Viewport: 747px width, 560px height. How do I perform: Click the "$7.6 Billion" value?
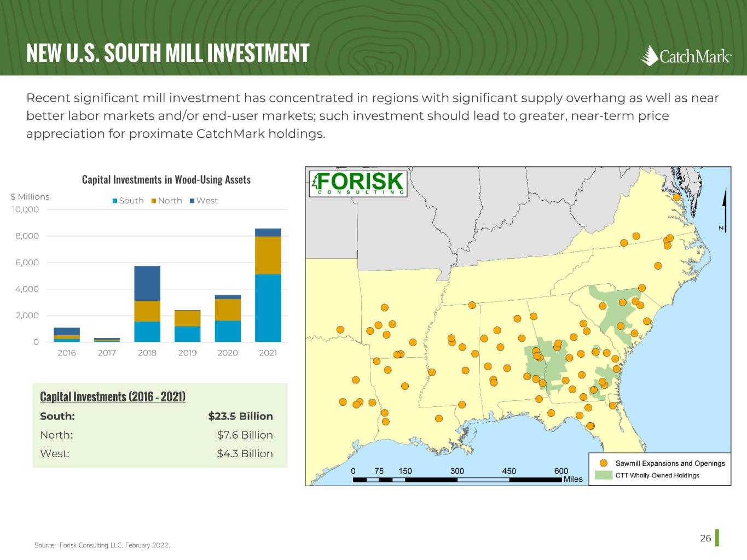tap(245, 435)
